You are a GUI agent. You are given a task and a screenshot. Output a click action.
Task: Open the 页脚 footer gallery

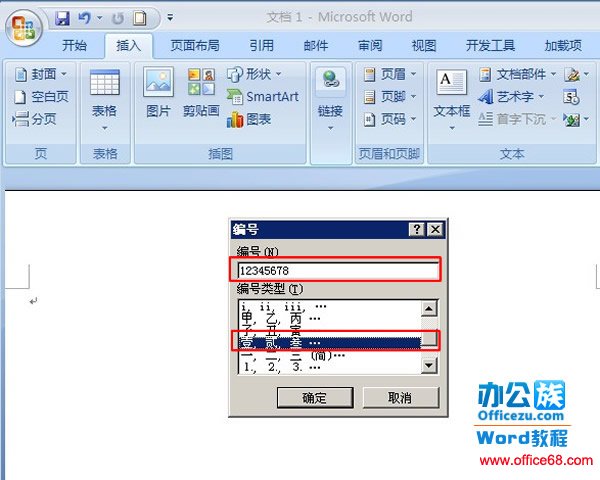point(390,96)
